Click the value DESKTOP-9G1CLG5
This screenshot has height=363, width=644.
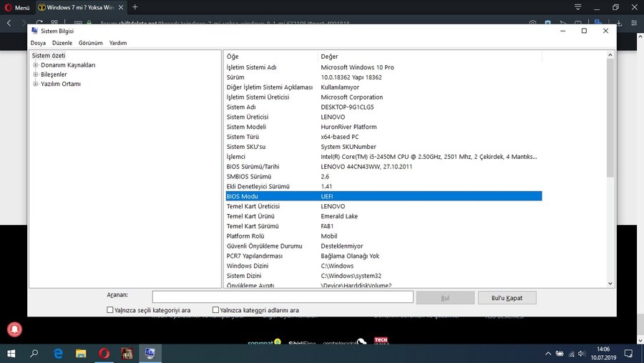pyautogui.click(x=347, y=107)
